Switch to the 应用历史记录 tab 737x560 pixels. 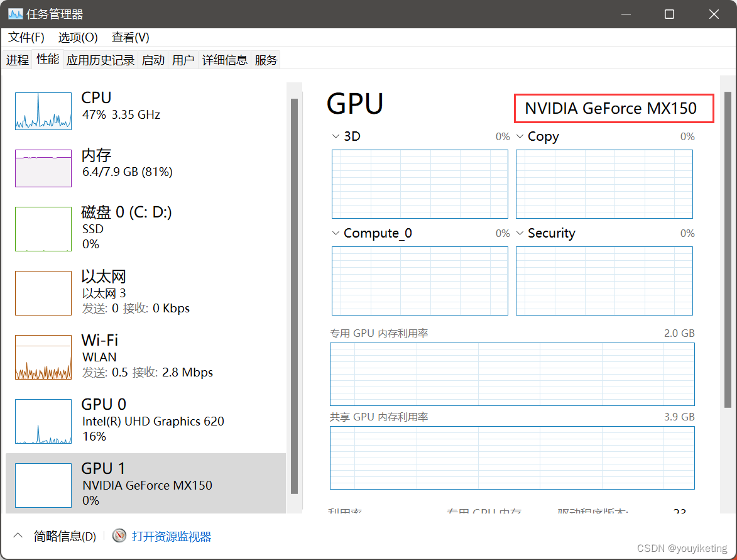coord(101,60)
